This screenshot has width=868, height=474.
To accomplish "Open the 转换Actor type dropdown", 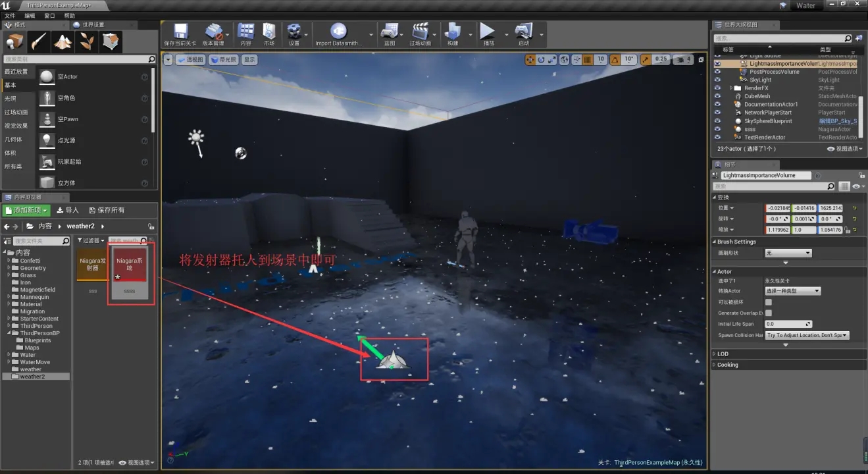I will (x=792, y=291).
